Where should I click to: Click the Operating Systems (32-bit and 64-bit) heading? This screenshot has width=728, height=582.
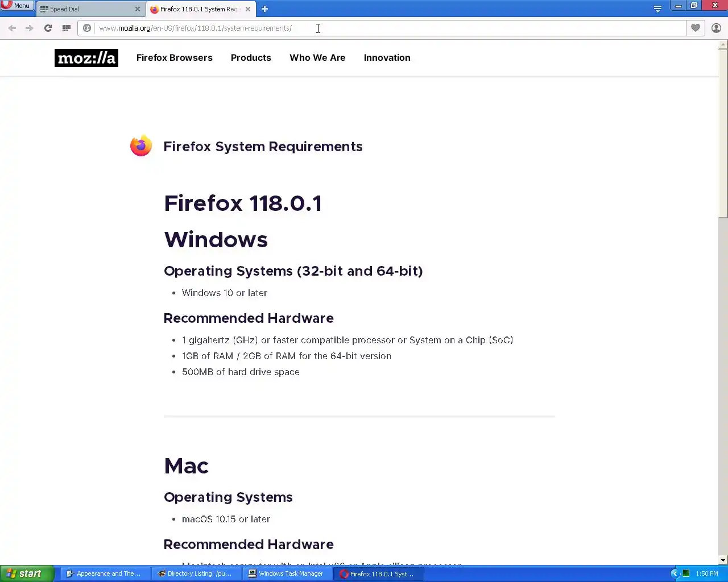coord(293,271)
